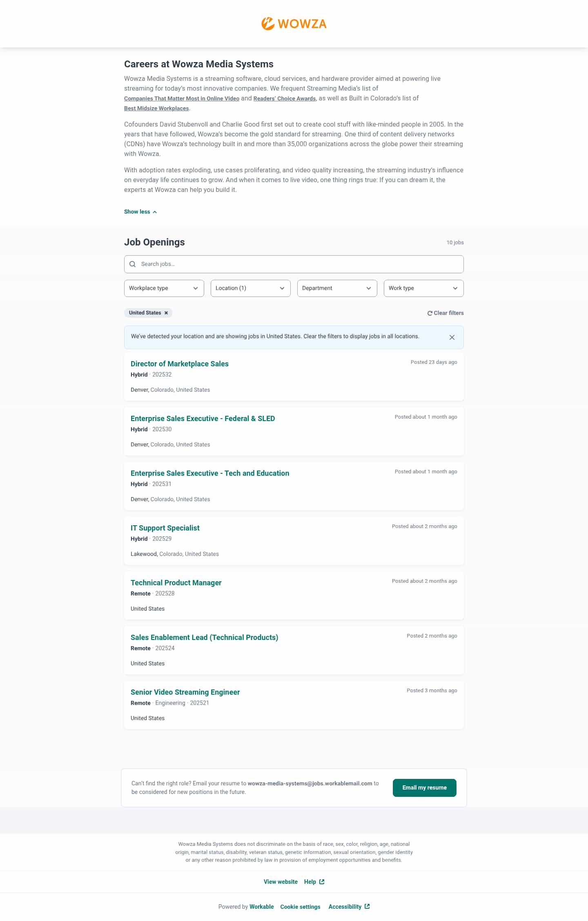588x921 pixels.
Task: Focus the Search jobs input field
Action: coord(300,264)
